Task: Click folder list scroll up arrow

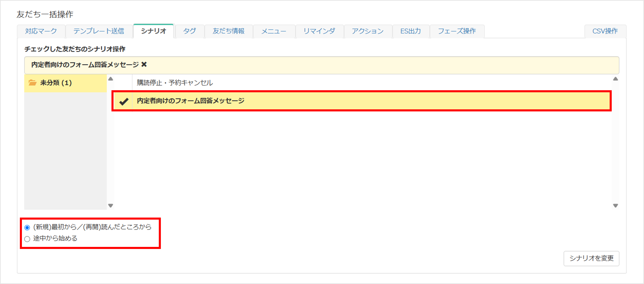Action: click(x=110, y=79)
